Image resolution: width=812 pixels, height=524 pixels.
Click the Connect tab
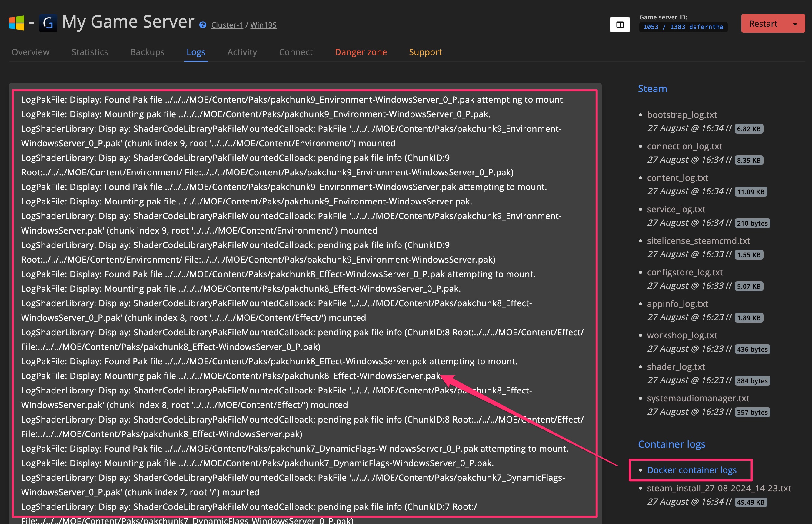[295, 52]
